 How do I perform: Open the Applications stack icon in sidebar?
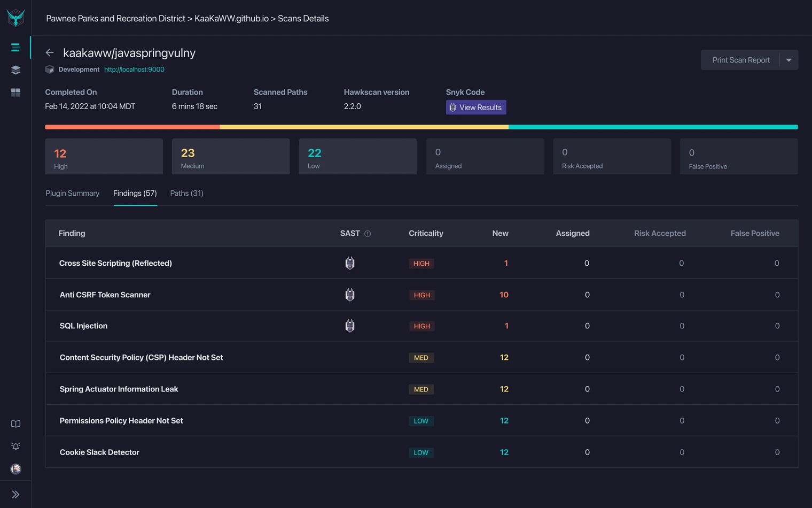tap(15, 70)
